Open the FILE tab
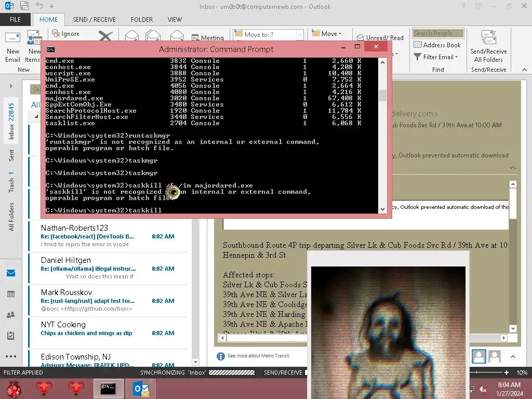 pyautogui.click(x=15, y=20)
